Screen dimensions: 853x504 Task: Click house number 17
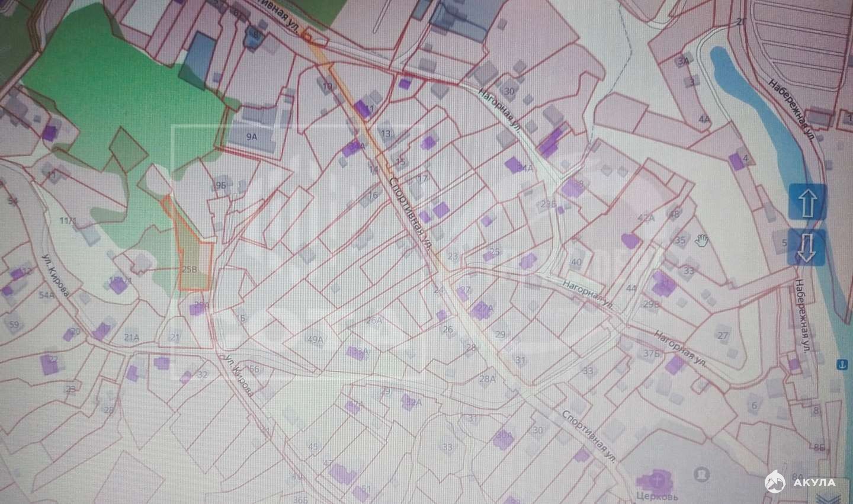[x=422, y=178]
